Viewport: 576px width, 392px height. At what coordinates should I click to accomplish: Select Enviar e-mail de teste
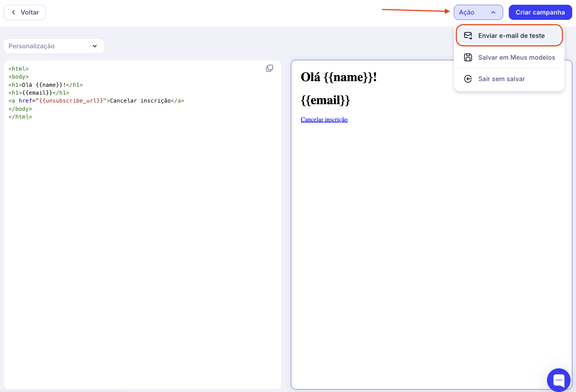pyautogui.click(x=511, y=36)
